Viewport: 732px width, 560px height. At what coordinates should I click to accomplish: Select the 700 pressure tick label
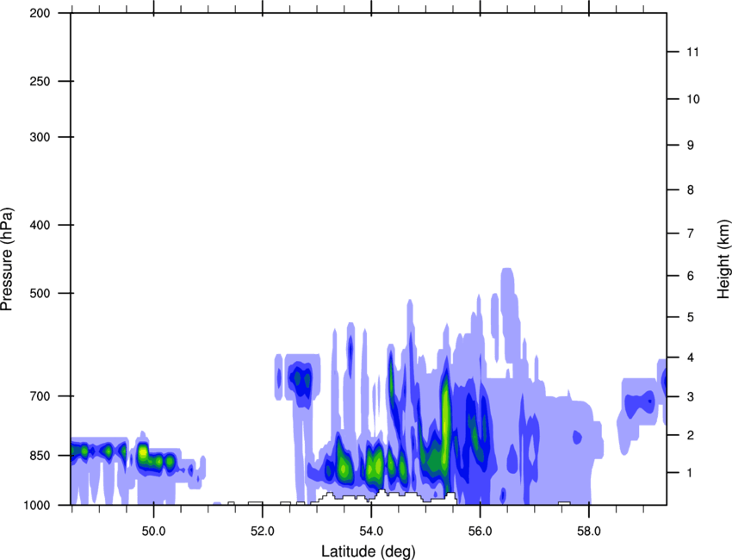tap(40, 396)
